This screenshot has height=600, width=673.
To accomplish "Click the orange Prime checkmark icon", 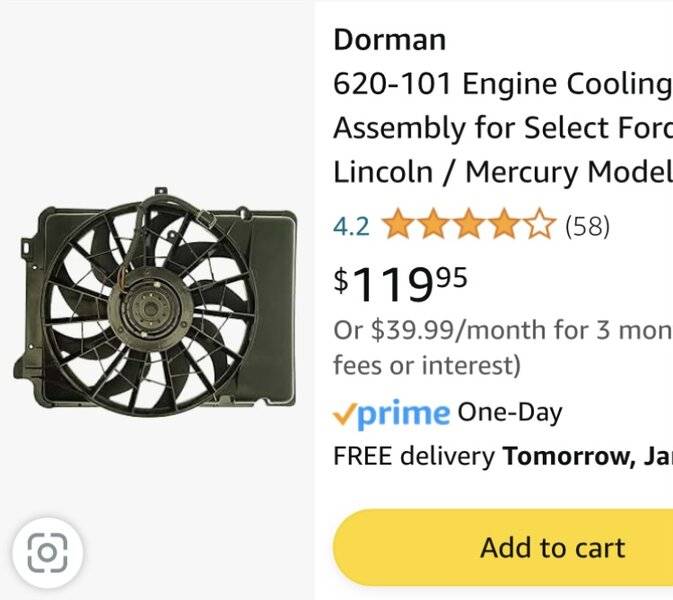I will pos(345,414).
